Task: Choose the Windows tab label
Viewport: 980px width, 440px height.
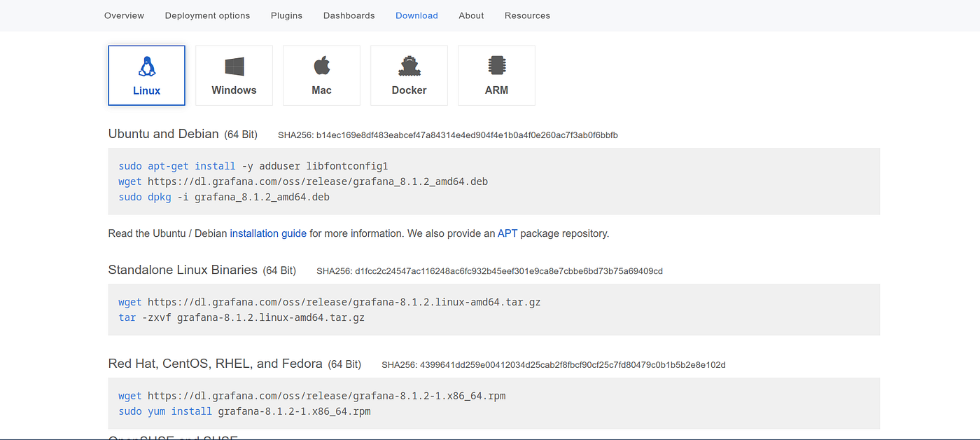Action: [x=234, y=90]
